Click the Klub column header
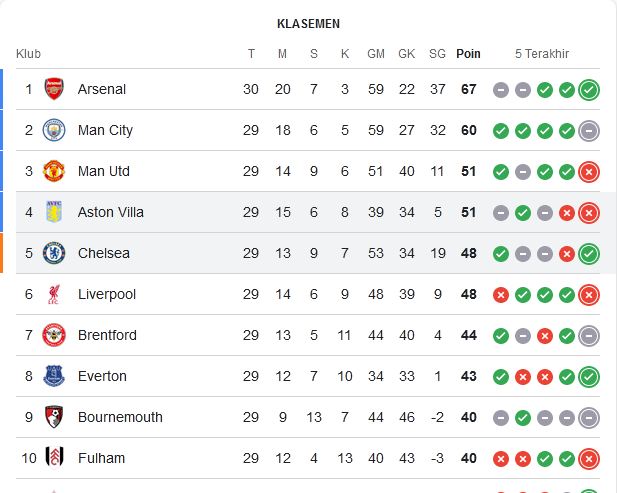617x493 pixels. [28, 53]
